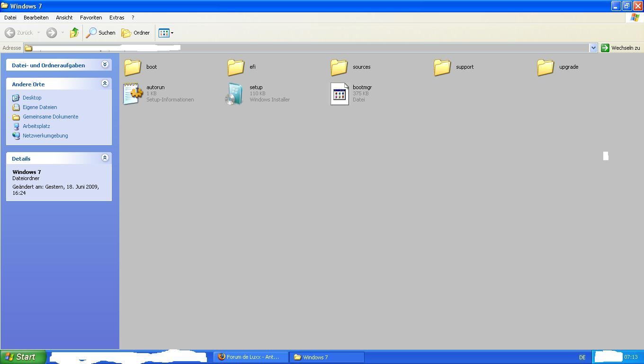Open the Netzwerkumgebung link
This screenshot has width=644, height=364.
[45, 136]
